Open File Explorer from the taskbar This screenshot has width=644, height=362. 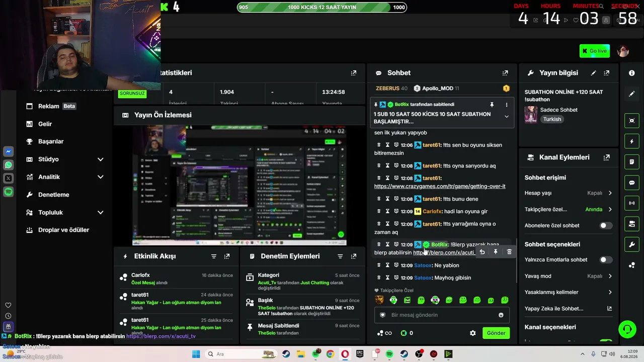point(301,354)
